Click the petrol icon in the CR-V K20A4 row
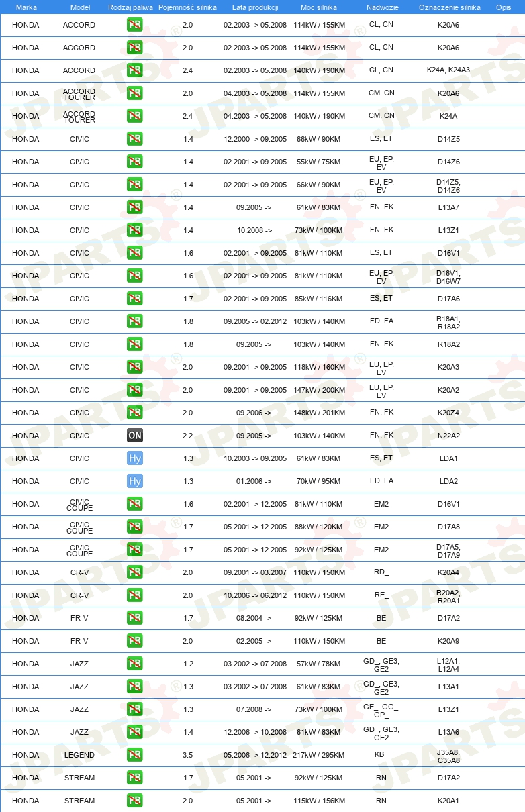The image size is (525, 812). [x=135, y=572]
